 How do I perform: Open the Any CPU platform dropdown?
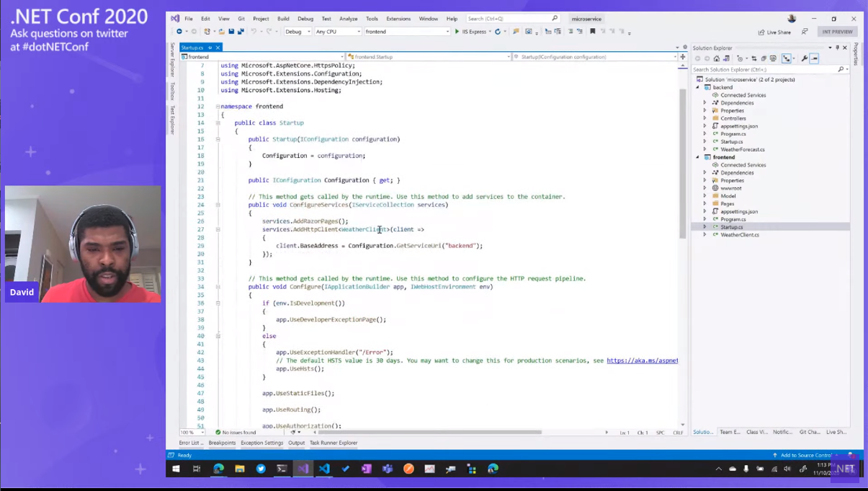click(x=337, y=32)
